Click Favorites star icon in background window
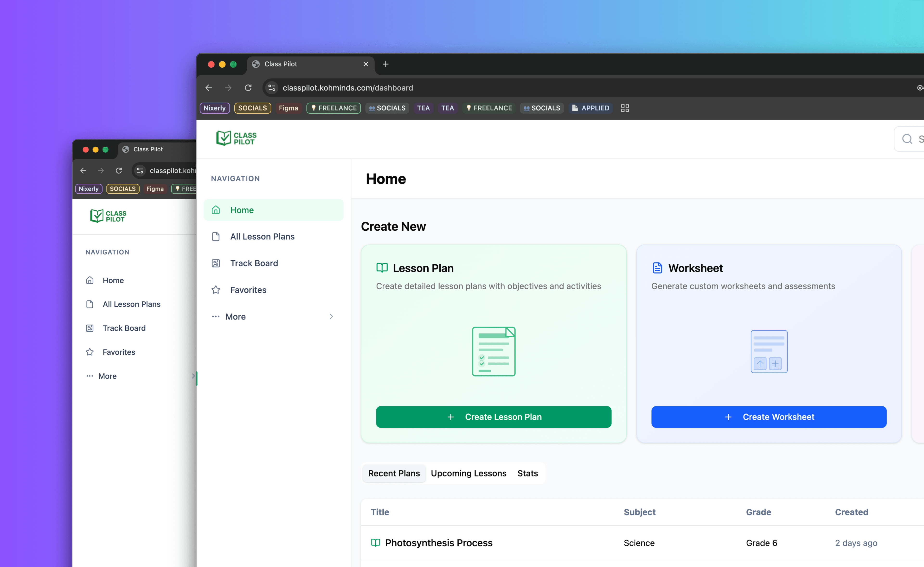This screenshot has width=924, height=567. [x=90, y=352]
